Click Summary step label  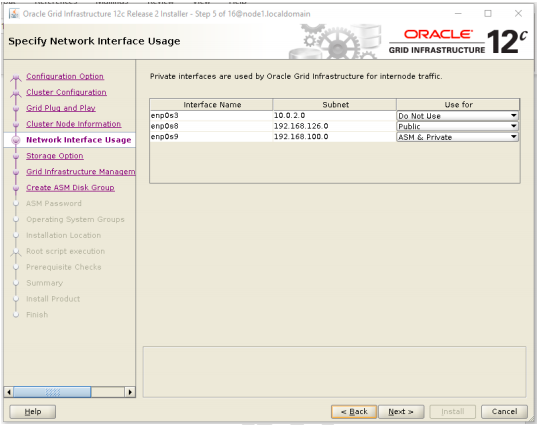pos(45,283)
